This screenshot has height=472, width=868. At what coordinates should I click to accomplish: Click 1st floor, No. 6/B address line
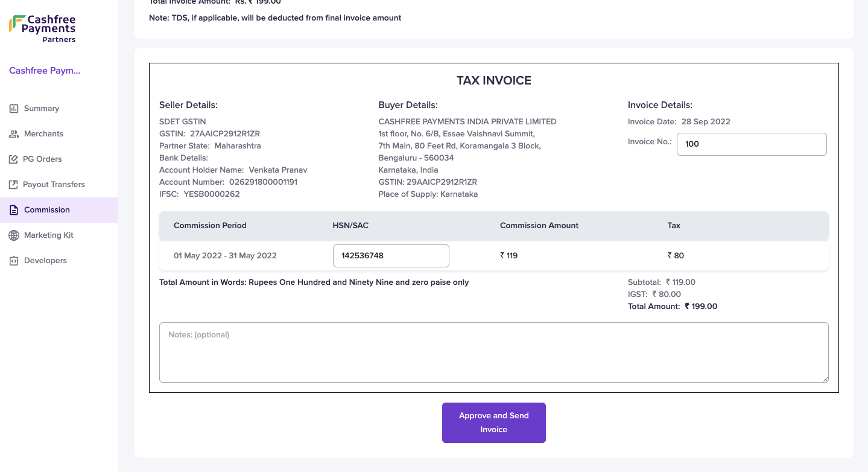(x=457, y=134)
